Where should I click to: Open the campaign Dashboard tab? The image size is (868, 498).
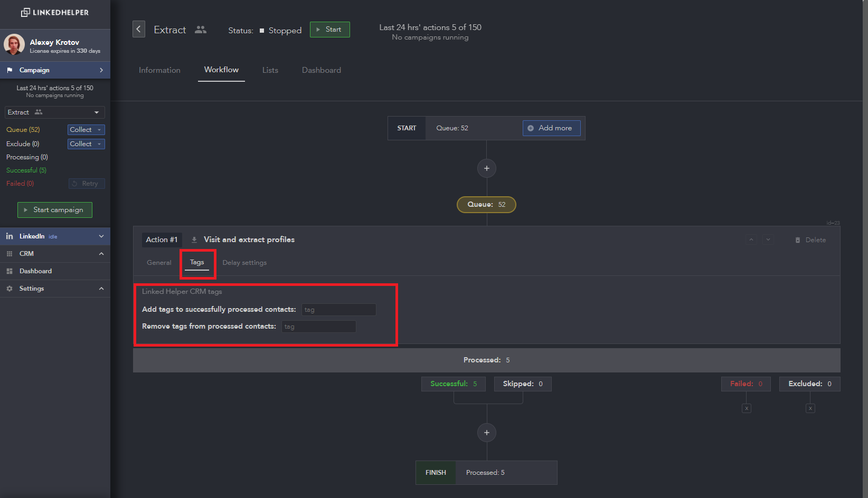tap(322, 70)
